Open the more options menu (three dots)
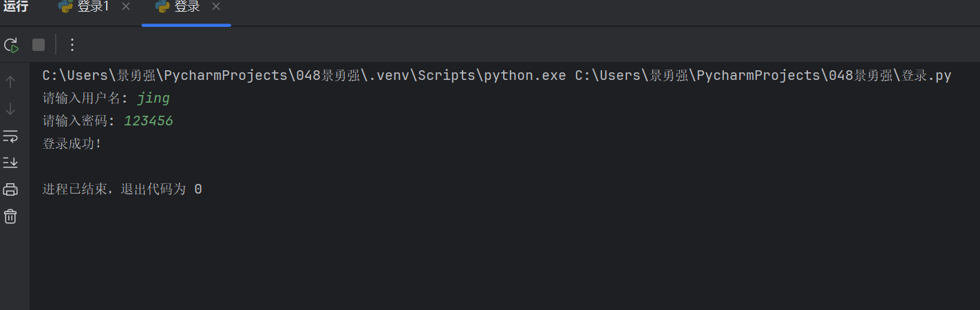The width and height of the screenshot is (980, 310). point(72,45)
